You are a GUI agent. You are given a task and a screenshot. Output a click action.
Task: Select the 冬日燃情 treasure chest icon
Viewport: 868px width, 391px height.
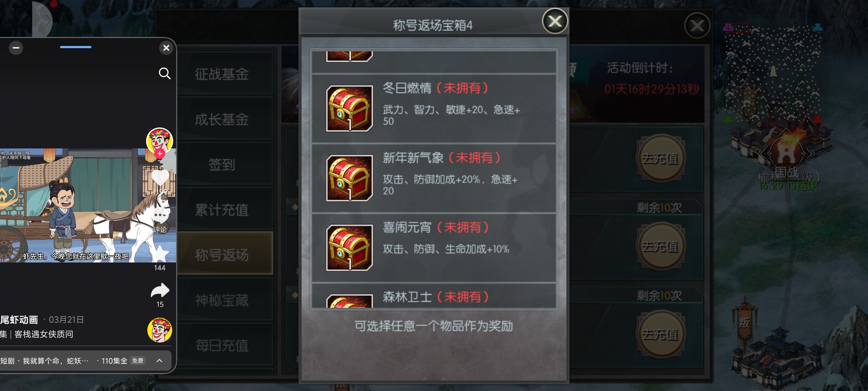tap(349, 108)
